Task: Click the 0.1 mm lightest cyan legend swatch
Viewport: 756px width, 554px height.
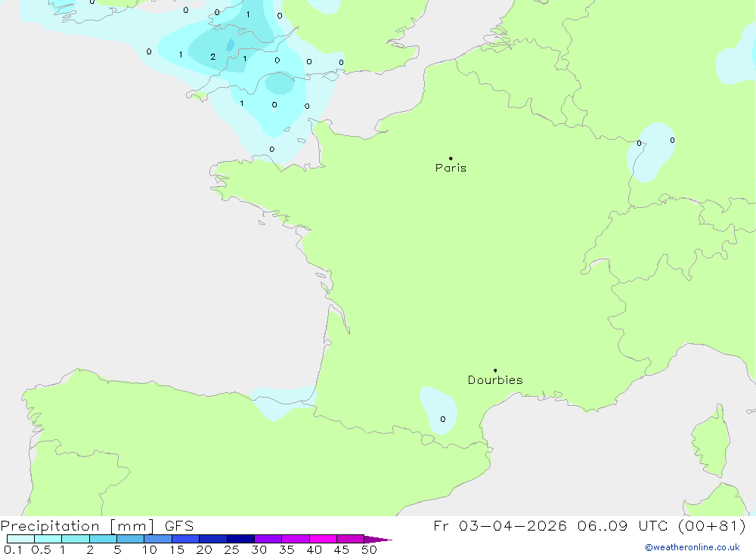Action: click(x=20, y=539)
